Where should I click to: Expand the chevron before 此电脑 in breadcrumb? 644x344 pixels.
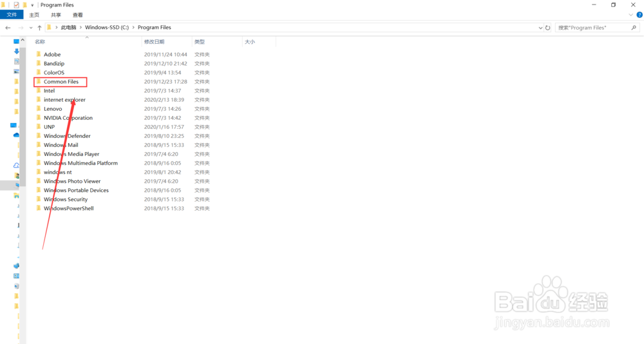(x=56, y=28)
